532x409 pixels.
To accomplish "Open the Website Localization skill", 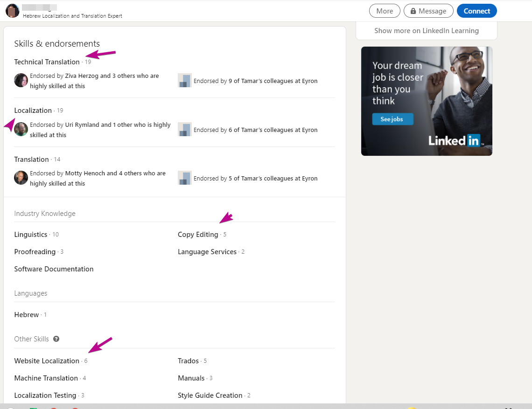I will pyautogui.click(x=47, y=361).
